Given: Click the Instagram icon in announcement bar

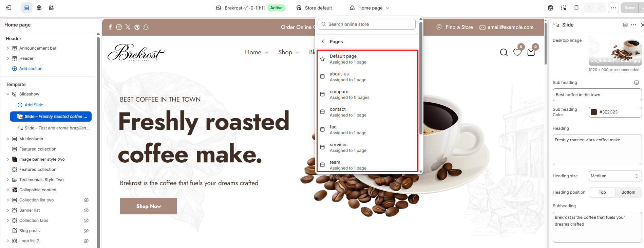Looking at the screenshot, I should (119, 27).
